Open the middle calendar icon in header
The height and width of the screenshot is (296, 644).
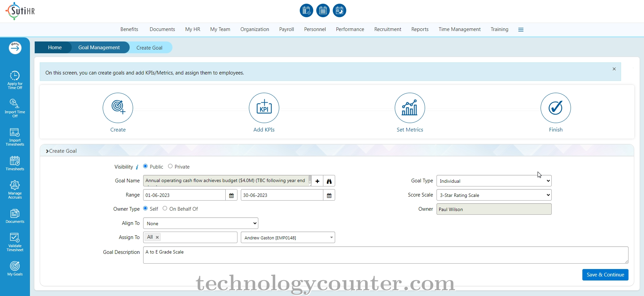(323, 10)
